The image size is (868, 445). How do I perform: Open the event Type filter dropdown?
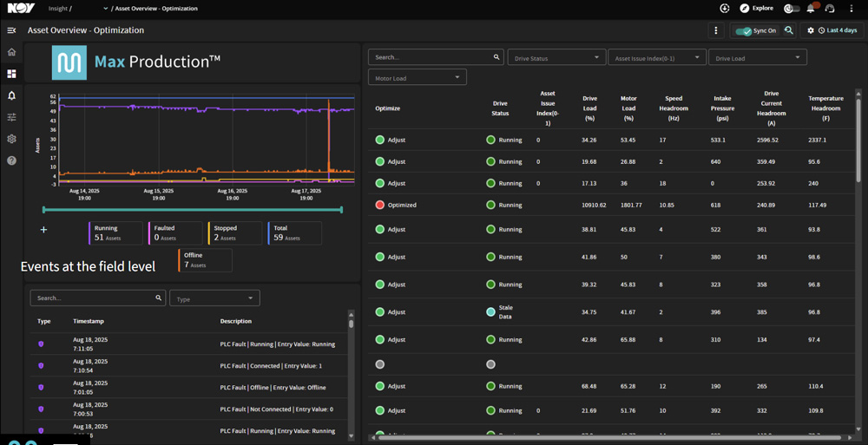pos(214,298)
